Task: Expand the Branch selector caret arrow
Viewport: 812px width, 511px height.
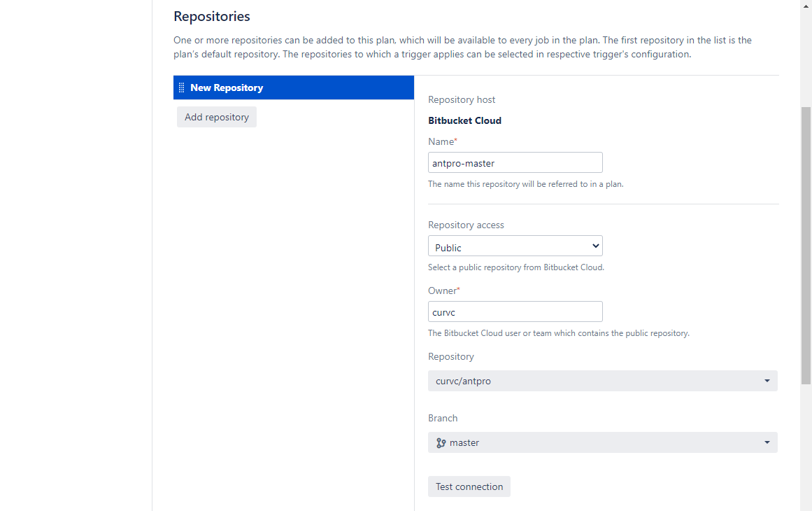Action: point(767,442)
